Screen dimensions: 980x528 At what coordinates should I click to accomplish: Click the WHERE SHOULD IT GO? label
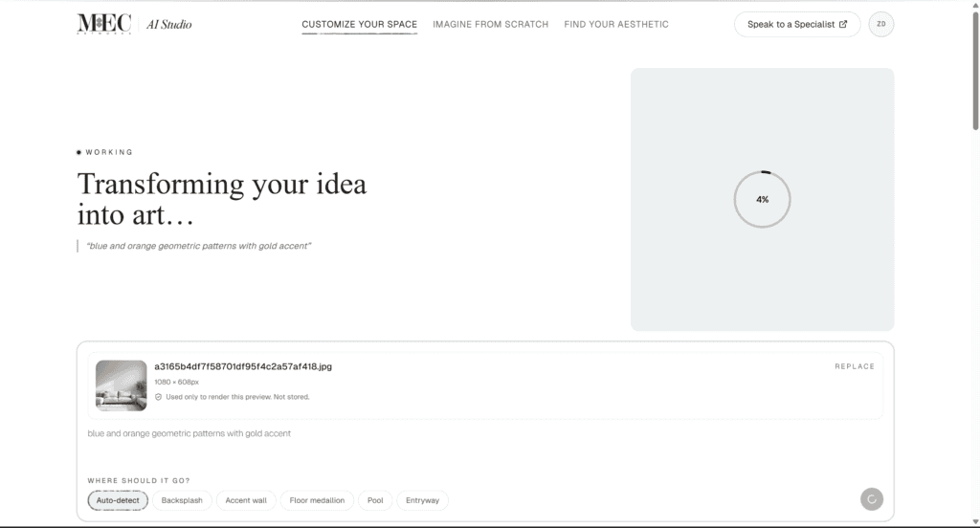(139, 480)
